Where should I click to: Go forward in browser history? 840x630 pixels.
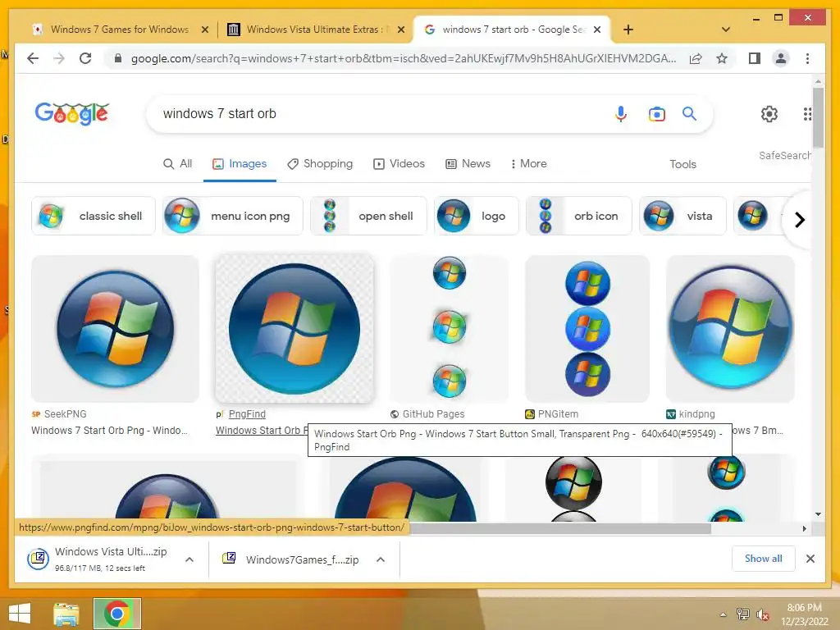(59, 58)
